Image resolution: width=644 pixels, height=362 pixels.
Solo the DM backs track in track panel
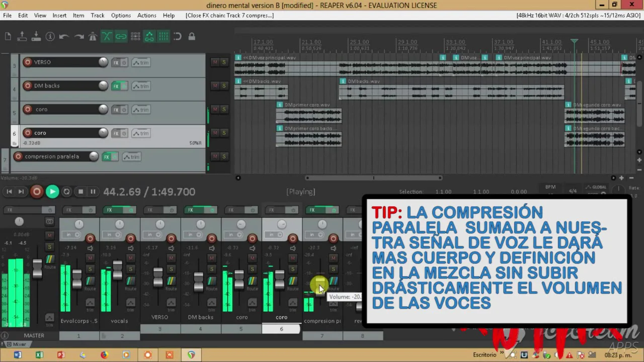point(224,85)
